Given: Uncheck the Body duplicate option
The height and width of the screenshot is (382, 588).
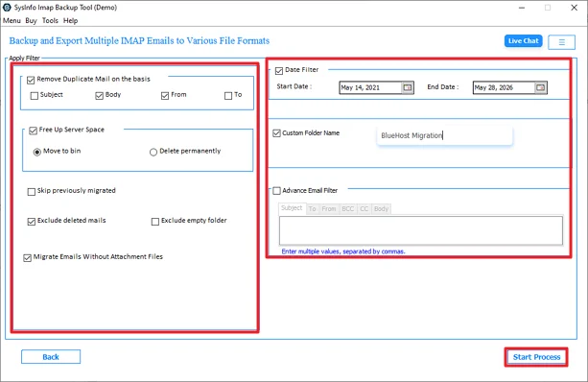Looking at the screenshot, I should coord(99,96).
